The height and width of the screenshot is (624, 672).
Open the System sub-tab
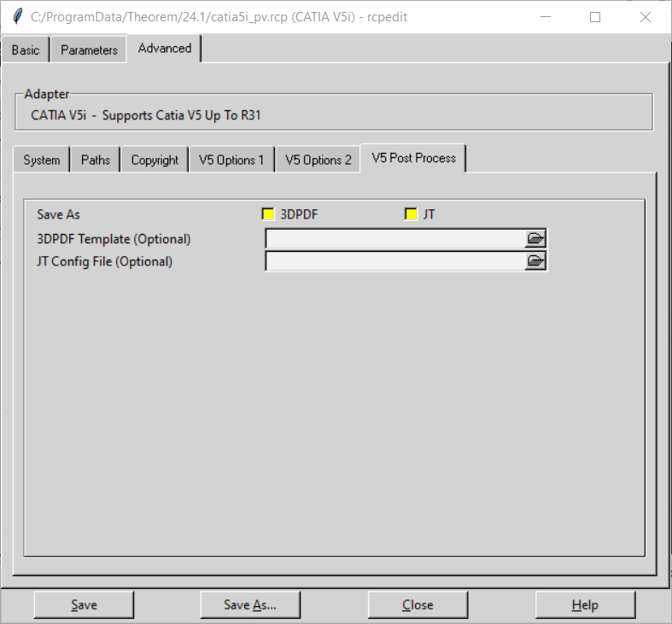[x=42, y=160]
